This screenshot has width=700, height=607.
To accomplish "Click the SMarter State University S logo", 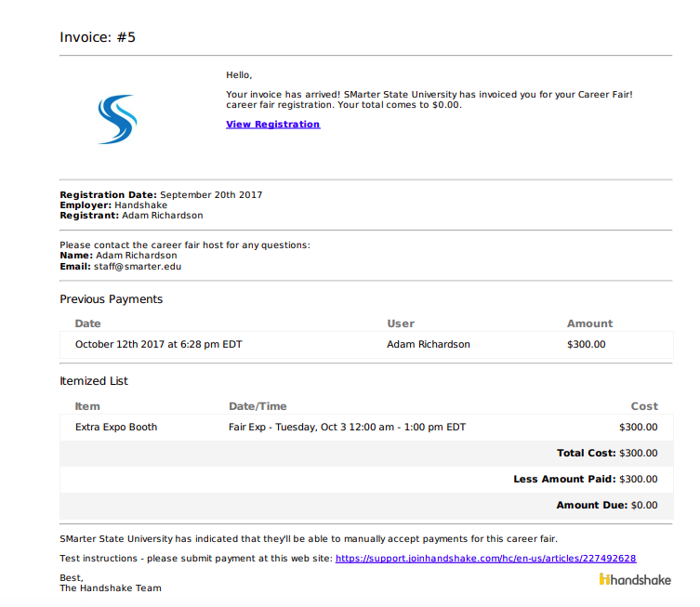I will (x=117, y=119).
